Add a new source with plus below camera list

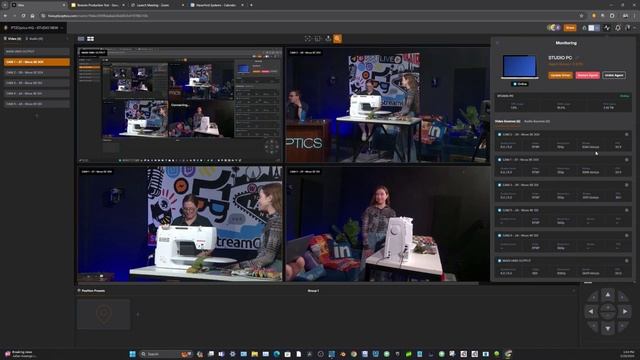(x=37, y=116)
